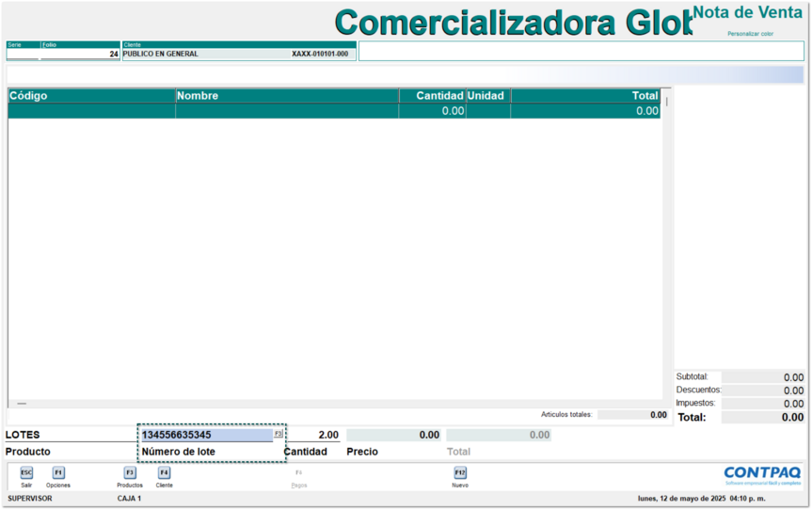Click the Código column header
Viewport: 812px width, 510px height.
point(91,96)
